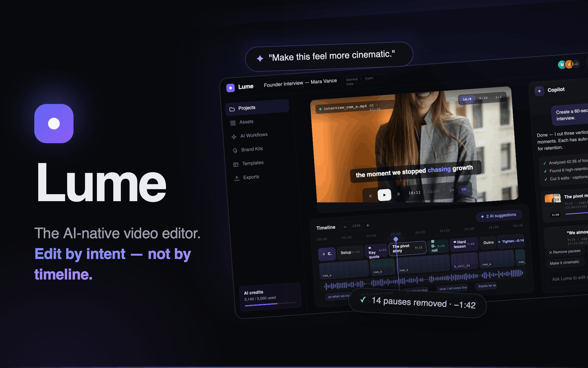Select the Outro segment
This screenshot has width=588, height=368.
pyautogui.click(x=488, y=243)
